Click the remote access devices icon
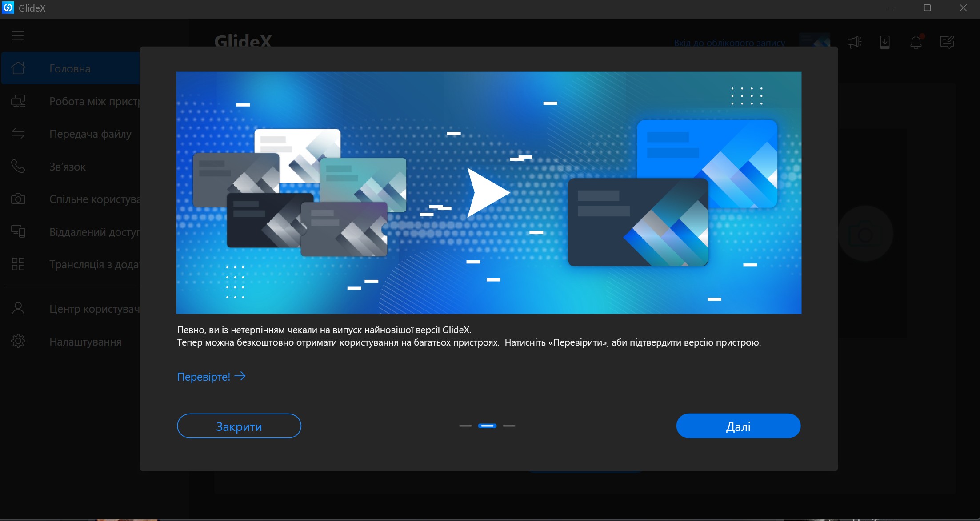Screen dimensions: 980x521 [x=18, y=232]
